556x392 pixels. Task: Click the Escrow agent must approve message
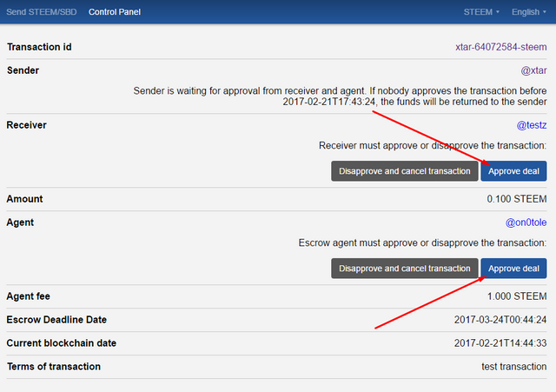coord(422,243)
